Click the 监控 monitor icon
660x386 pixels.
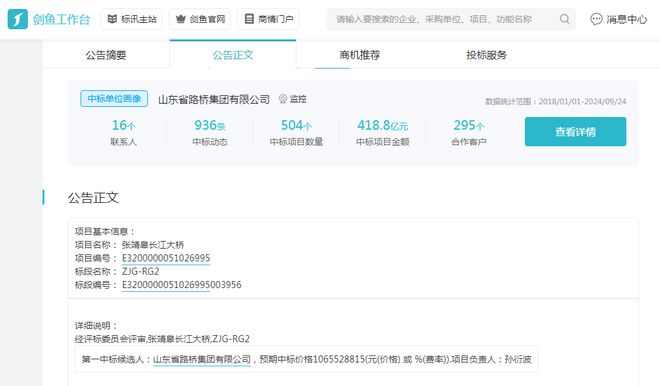click(x=283, y=99)
